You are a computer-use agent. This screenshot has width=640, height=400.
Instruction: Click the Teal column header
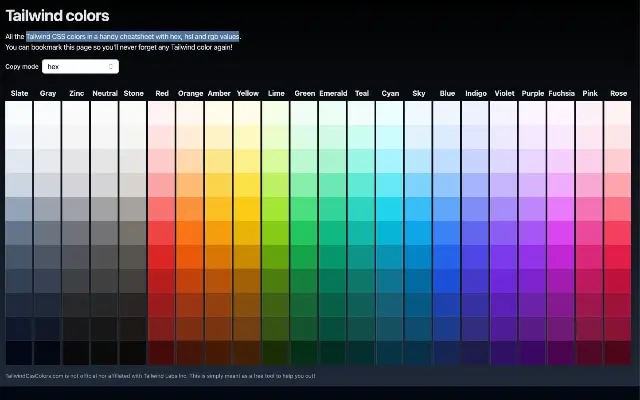(x=362, y=93)
